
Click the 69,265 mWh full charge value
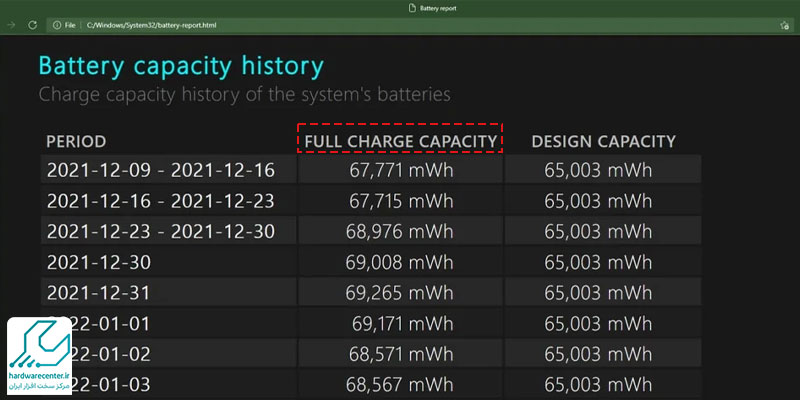coord(399,293)
